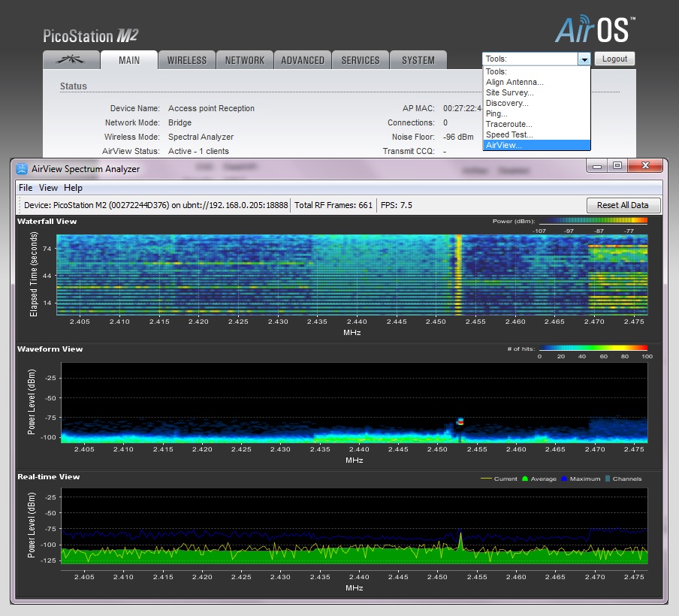The width and height of the screenshot is (679, 616).
Task: Collapse the Tools dropdown arrow
Action: (584, 59)
